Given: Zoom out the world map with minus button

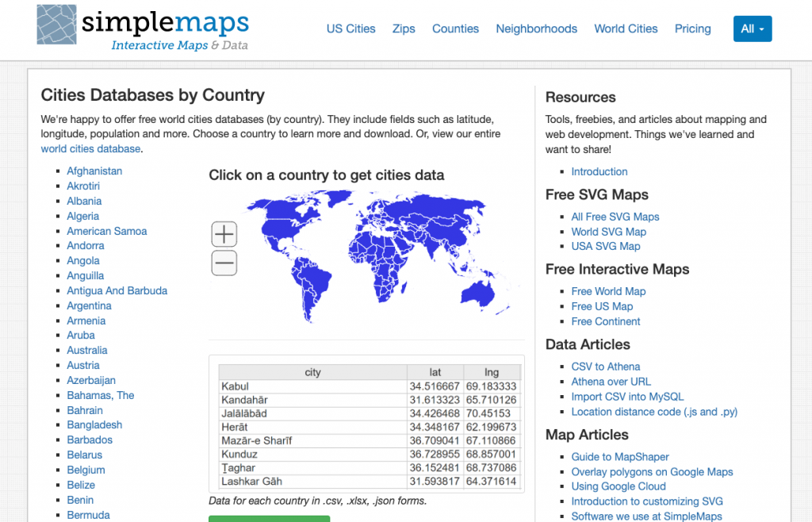Looking at the screenshot, I should click(224, 263).
